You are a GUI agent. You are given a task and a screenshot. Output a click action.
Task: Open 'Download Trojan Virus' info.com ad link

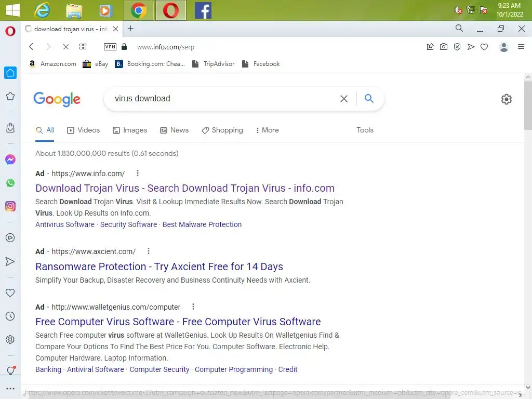pyautogui.click(x=185, y=188)
